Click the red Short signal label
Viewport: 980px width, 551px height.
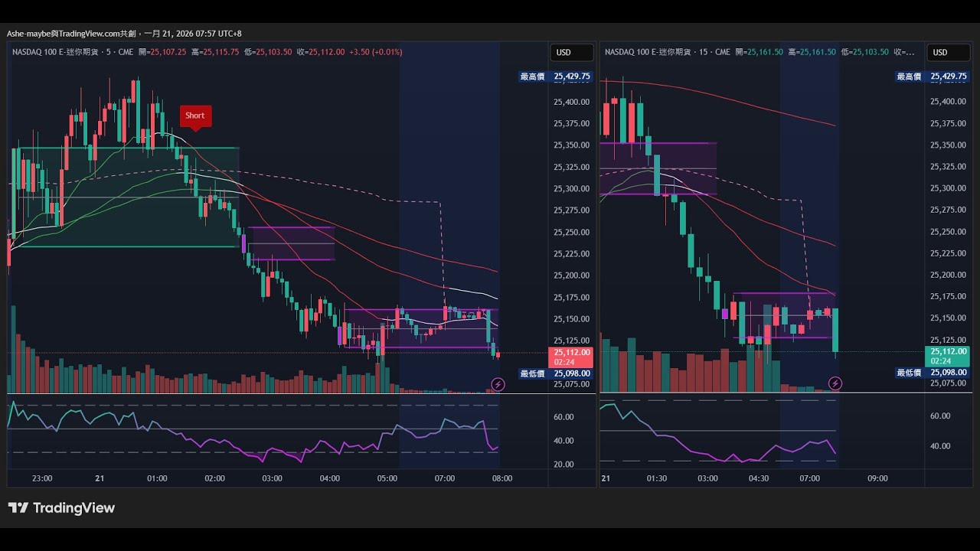(195, 116)
